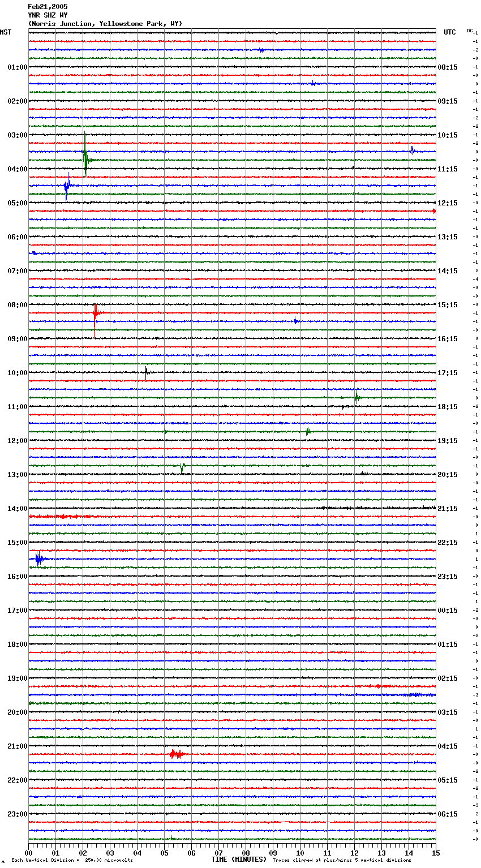Click minute tick label 08 on bottom axis
Screen dimensions: 481x868
click(246, 853)
